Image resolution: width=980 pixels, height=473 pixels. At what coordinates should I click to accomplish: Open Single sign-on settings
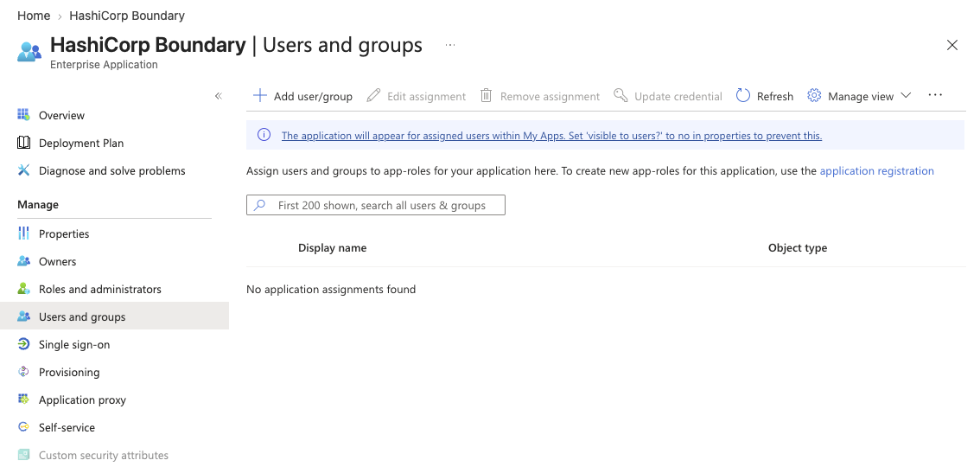point(74,344)
